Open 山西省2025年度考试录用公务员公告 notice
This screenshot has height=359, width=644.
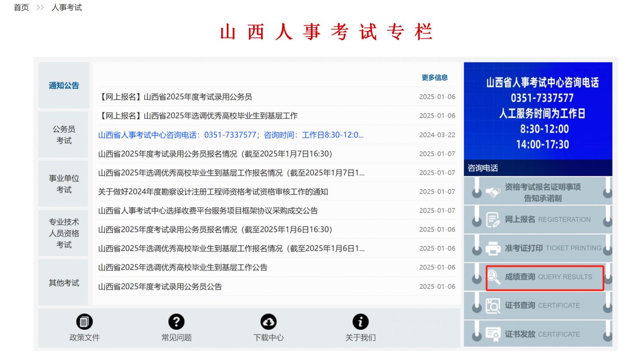pyautogui.click(x=160, y=287)
